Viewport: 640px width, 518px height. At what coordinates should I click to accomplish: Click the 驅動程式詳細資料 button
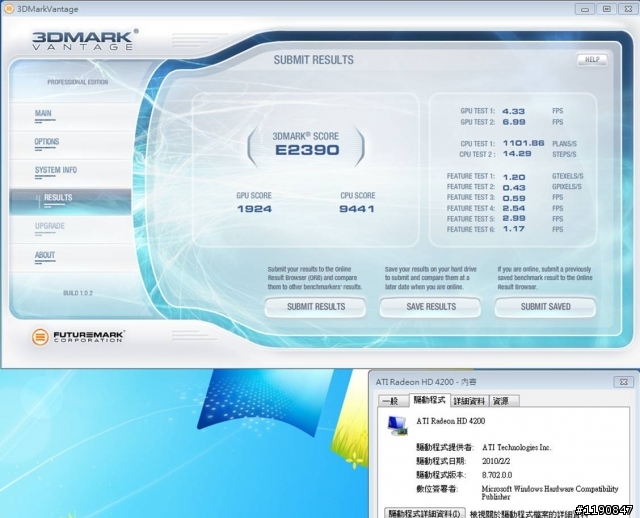424,513
